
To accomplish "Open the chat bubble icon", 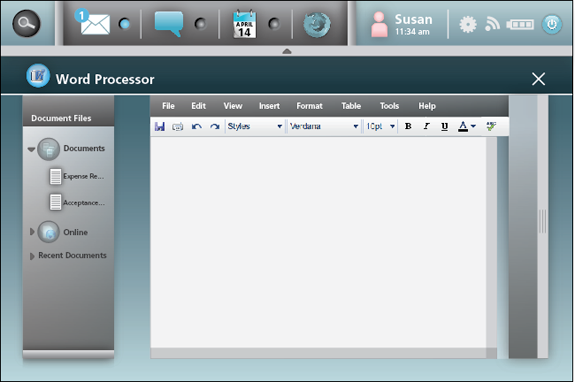I will coord(169,23).
